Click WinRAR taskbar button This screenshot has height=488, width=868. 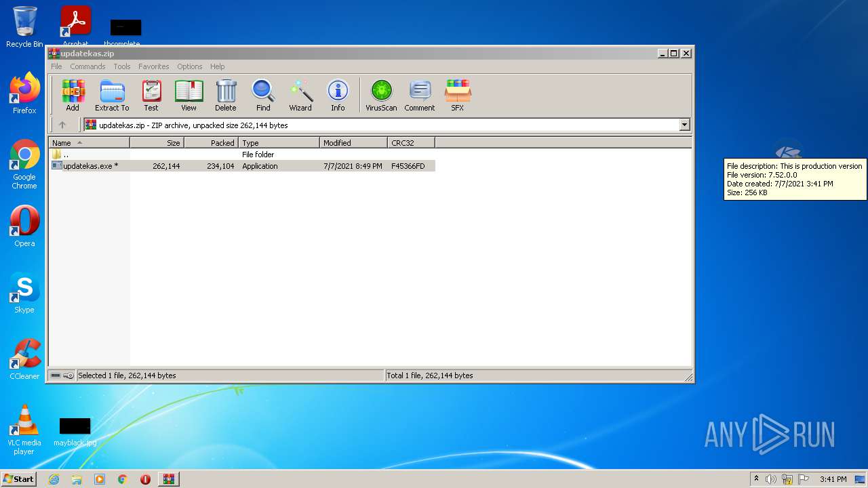coord(169,479)
